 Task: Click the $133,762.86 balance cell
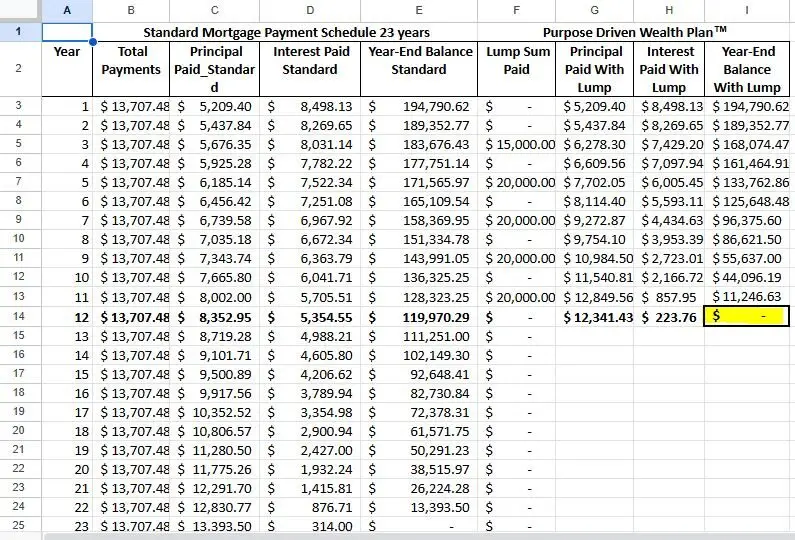pos(747,183)
